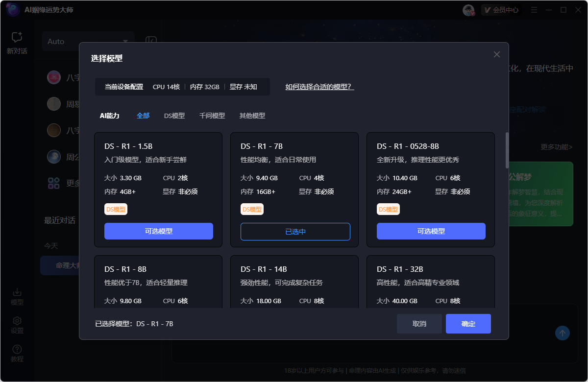Viewport: 588px width, 382px height.
Task: Click the model list vertical scrollbar
Action: [x=507, y=150]
